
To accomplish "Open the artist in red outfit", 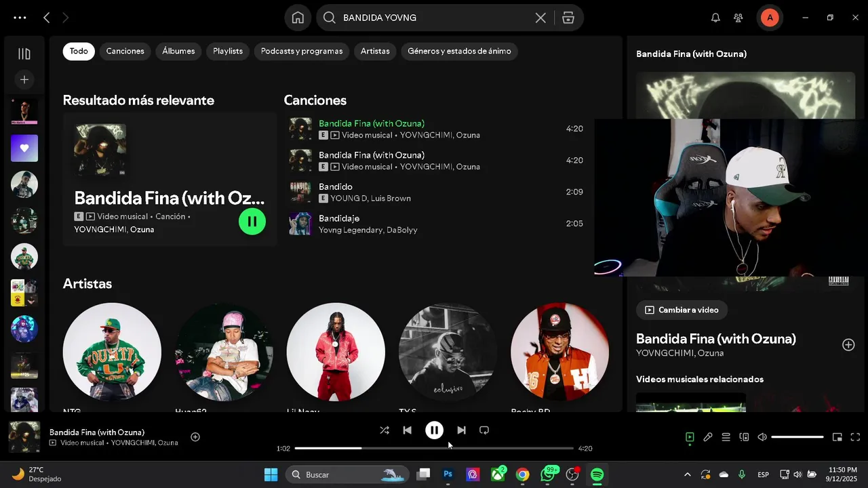I will click(336, 352).
